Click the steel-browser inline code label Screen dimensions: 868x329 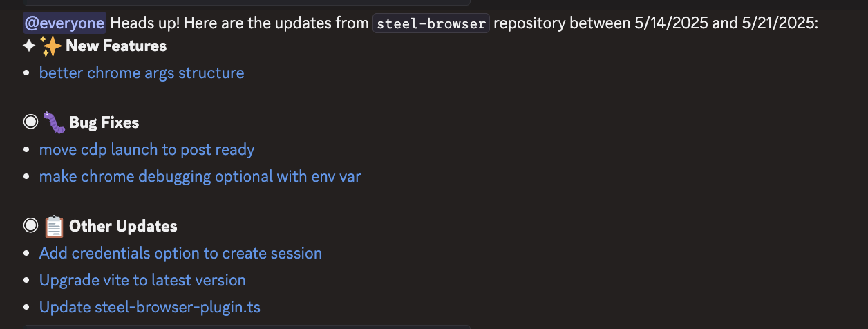431,23
